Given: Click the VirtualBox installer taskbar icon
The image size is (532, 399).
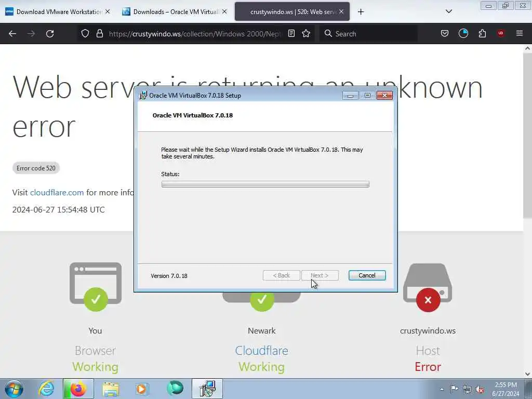Looking at the screenshot, I should click(x=207, y=389).
